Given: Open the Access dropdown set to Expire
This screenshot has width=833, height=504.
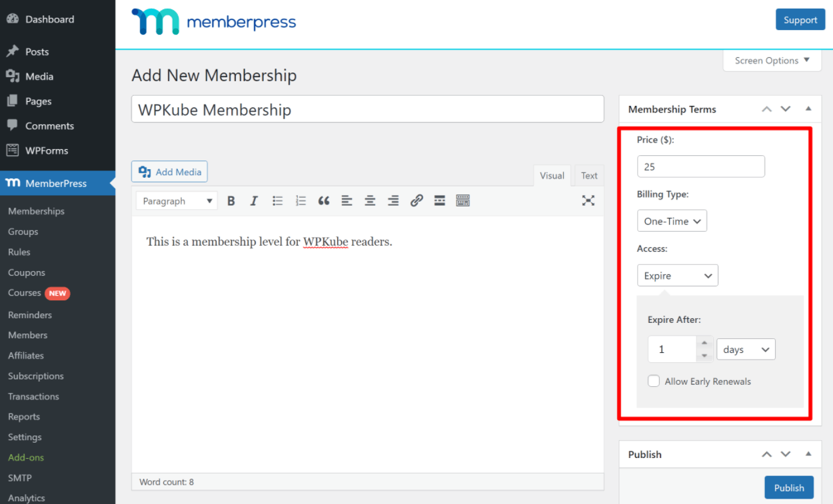Looking at the screenshot, I should (677, 276).
